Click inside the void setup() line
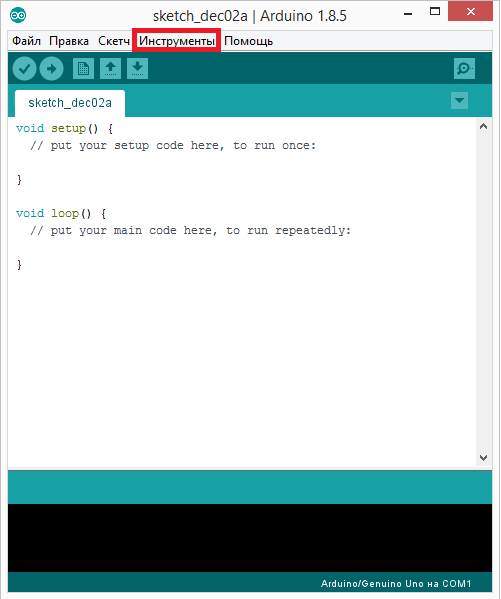 [x=65, y=128]
